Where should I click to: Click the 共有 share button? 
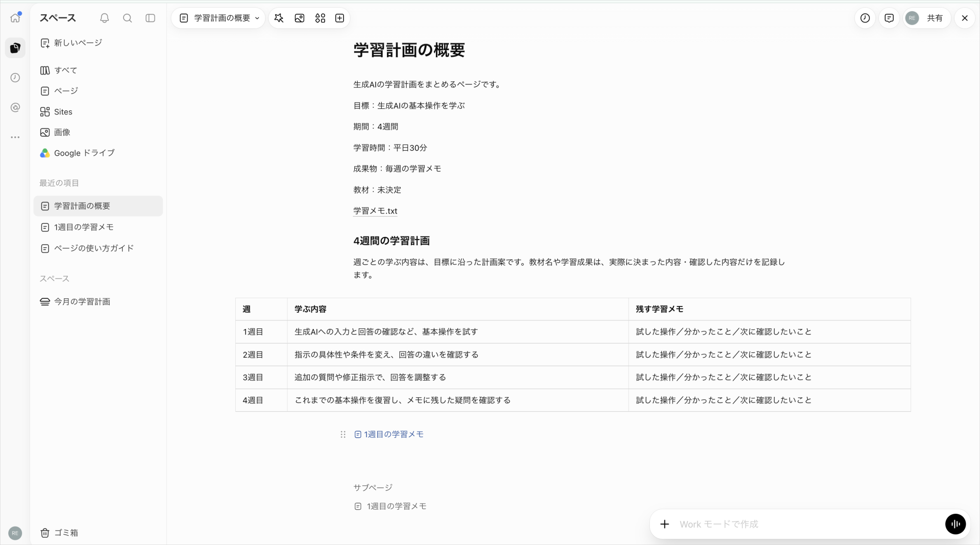click(935, 18)
